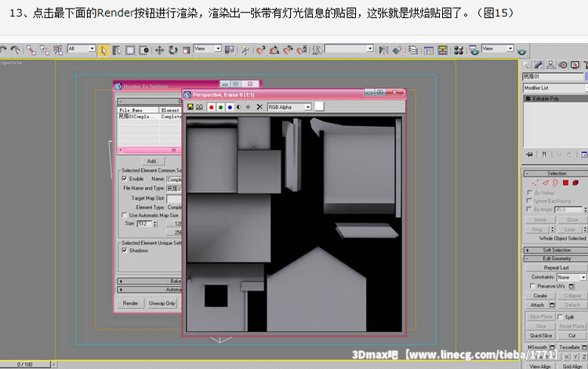Toggle the red channel in render window
588x369 pixels.
(x=211, y=107)
